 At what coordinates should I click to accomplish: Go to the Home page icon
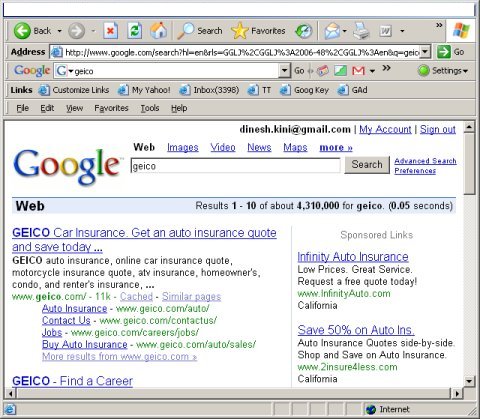pos(159,31)
